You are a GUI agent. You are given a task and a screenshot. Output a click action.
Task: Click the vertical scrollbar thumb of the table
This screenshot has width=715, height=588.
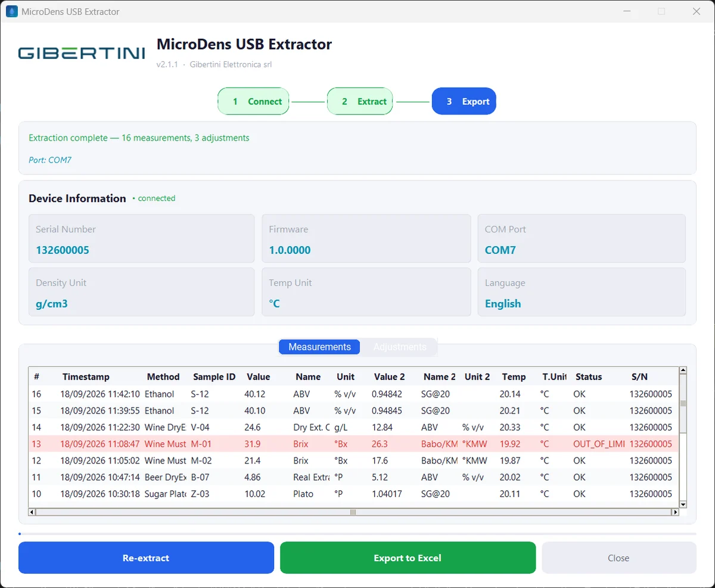(x=683, y=403)
